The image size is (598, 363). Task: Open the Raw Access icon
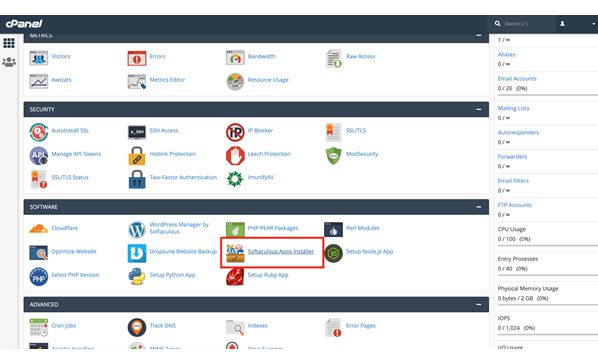pos(334,59)
